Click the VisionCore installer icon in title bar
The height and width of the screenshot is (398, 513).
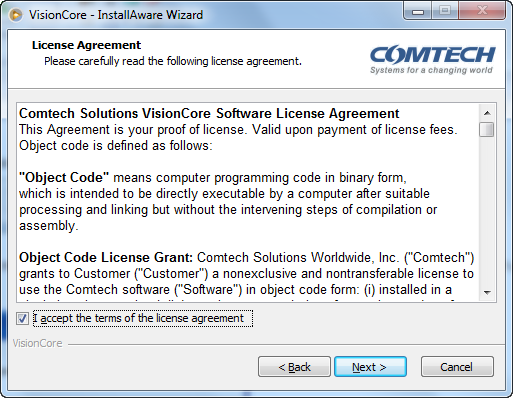tap(15, 15)
